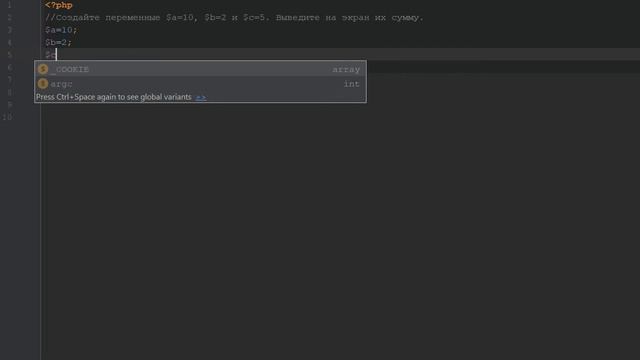This screenshot has width=640, height=360.
Task: Click the 'Press Ctrl+Space again' hint text
Action: tap(113, 97)
